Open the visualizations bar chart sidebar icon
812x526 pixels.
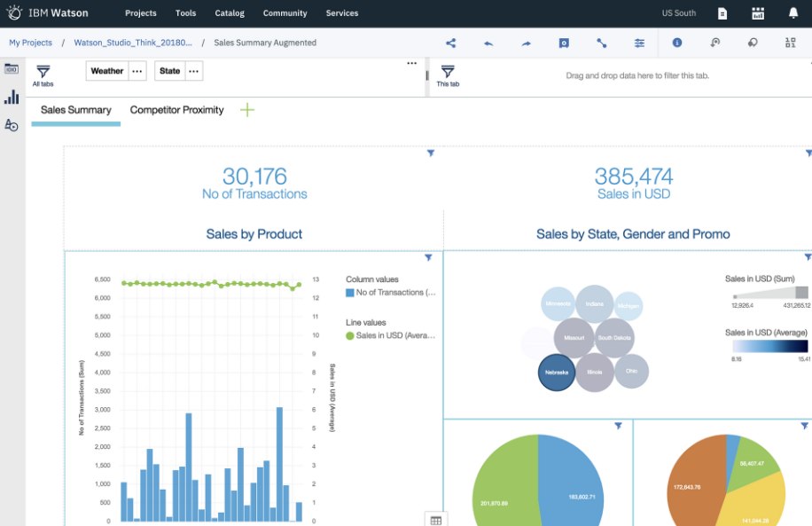click(12, 97)
